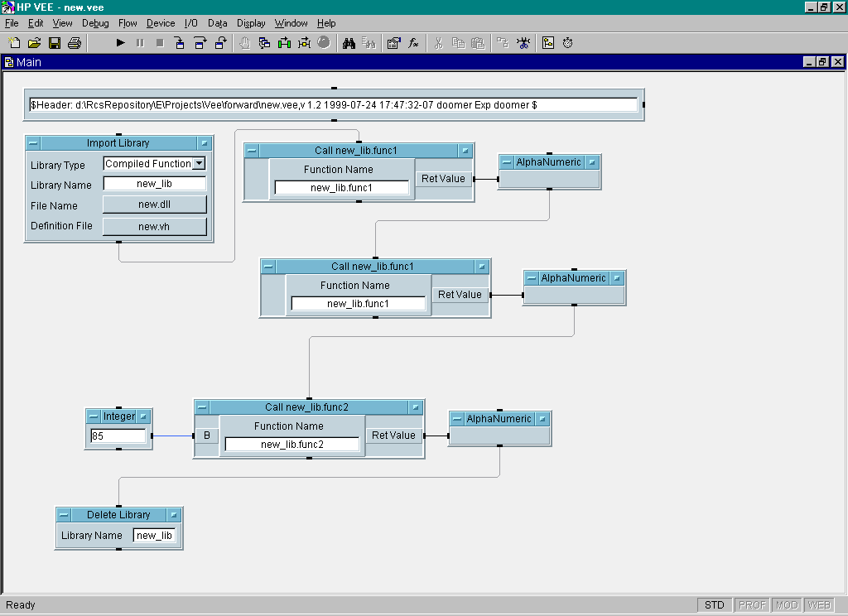This screenshot has height=616, width=848.
Task: Toggle the STD mode indicator in status bar
Action: [x=713, y=605]
